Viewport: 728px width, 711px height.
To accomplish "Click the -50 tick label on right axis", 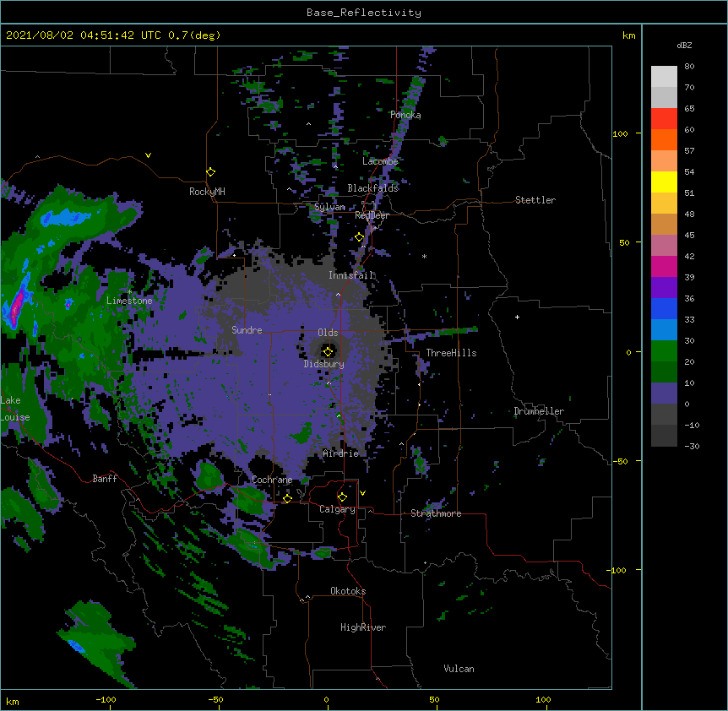I will click(620, 461).
